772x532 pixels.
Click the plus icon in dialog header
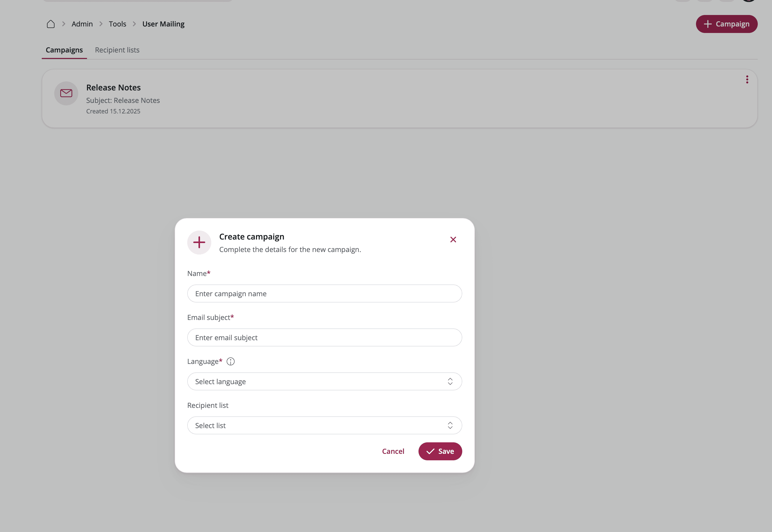[199, 243]
